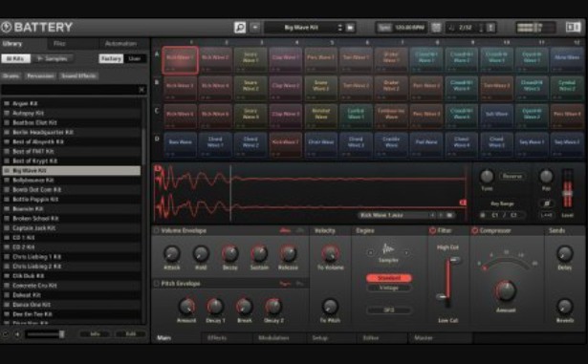588x364 pixels.
Task: Filter library by Sound Effects tag
Action: 78,75
